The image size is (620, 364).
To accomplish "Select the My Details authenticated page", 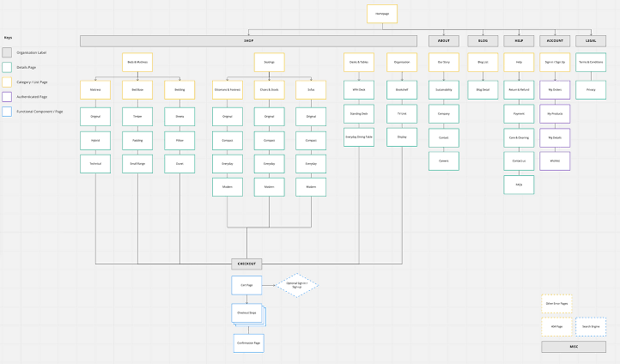I will 555,138.
